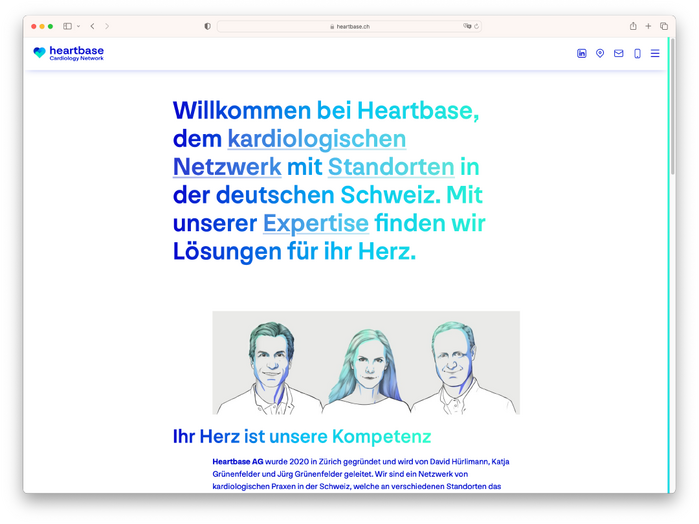This screenshot has width=699, height=524.
Task: Go back with the browser back arrow
Action: [x=92, y=26]
